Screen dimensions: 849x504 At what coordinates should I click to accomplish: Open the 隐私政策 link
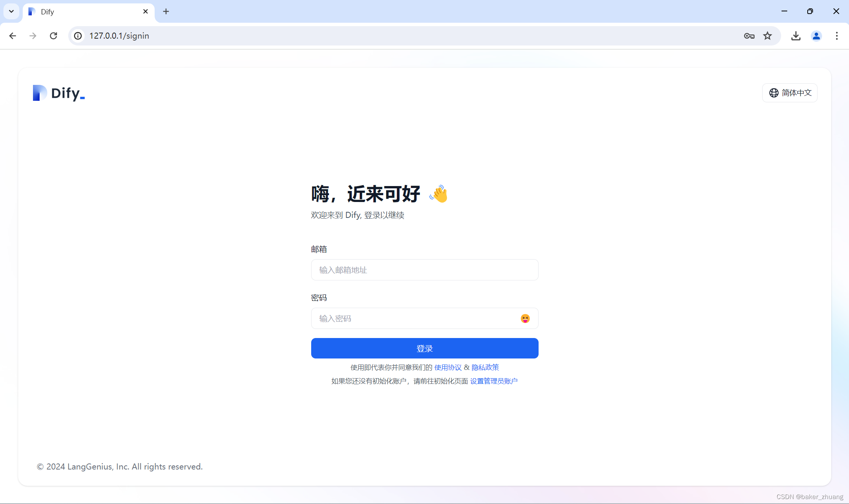pyautogui.click(x=485, y=368)
